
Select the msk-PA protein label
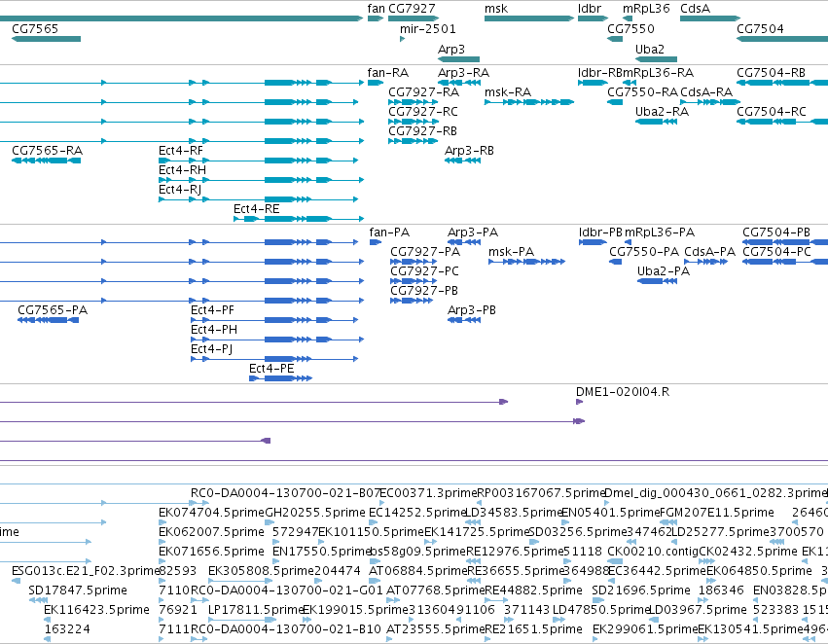point(511,252)
